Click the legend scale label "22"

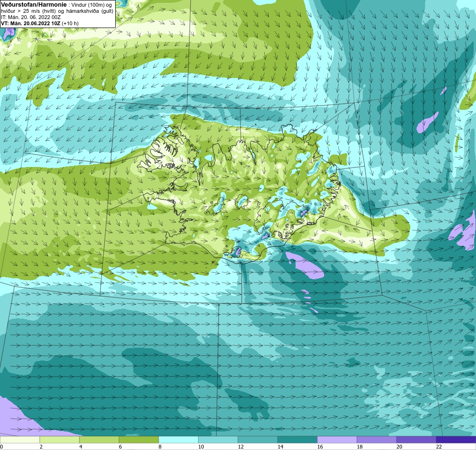(x=439, y=447)
